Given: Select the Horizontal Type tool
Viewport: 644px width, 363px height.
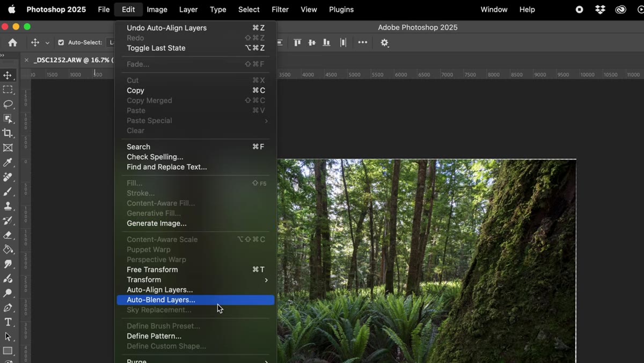Looking at the screenshot, I should click(8, 322).
